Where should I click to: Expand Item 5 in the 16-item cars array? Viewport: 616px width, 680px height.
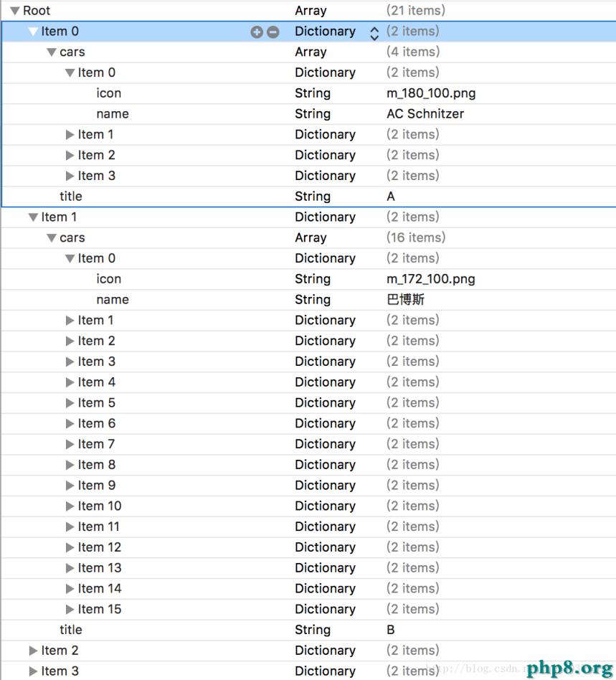point(70,403)
